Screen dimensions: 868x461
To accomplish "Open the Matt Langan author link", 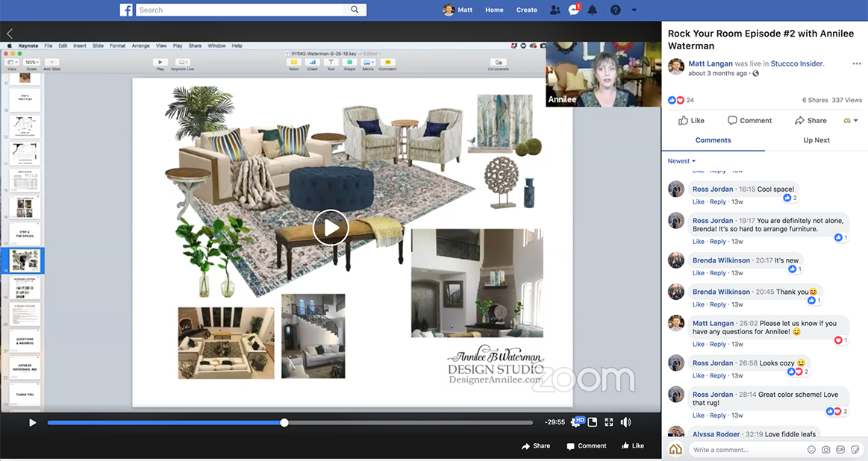I will [x=711, y=63].
